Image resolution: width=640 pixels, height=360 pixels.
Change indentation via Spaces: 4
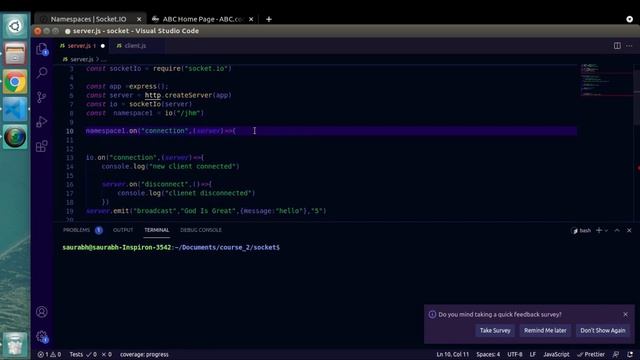pos(488,354)
